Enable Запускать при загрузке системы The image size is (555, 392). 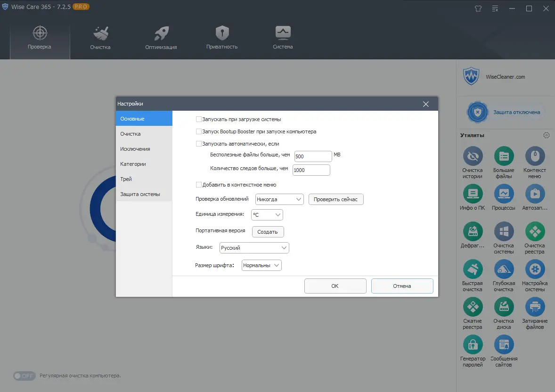pos(198,119)
